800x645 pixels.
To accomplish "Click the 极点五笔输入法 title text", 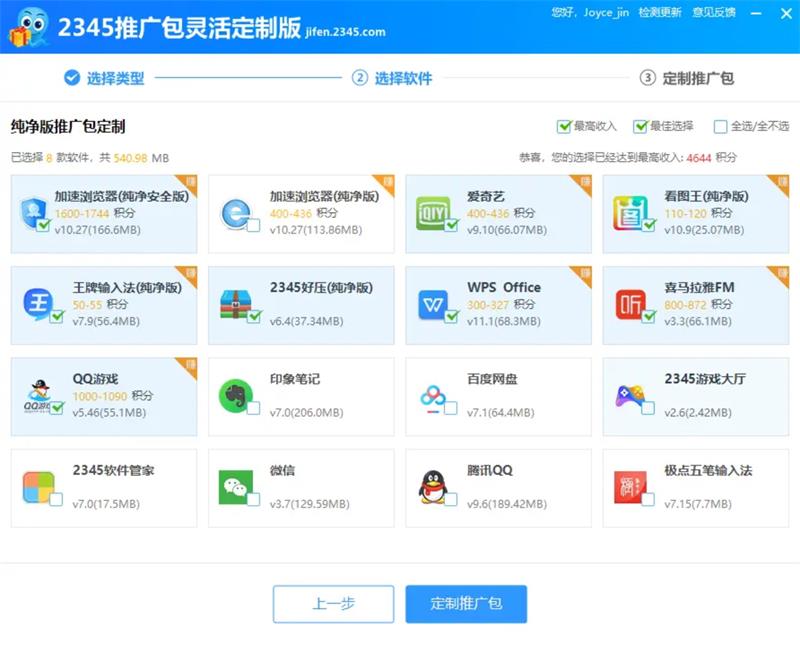I will [x=708, y=470].
